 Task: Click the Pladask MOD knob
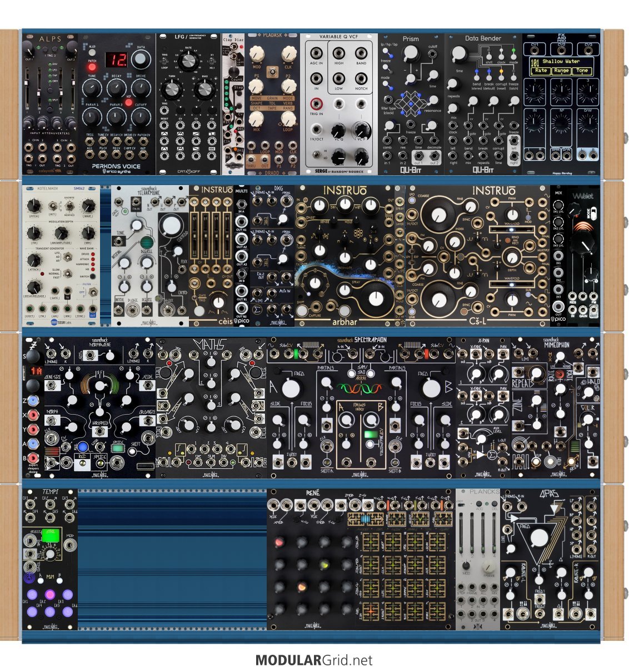click(256, 54)
